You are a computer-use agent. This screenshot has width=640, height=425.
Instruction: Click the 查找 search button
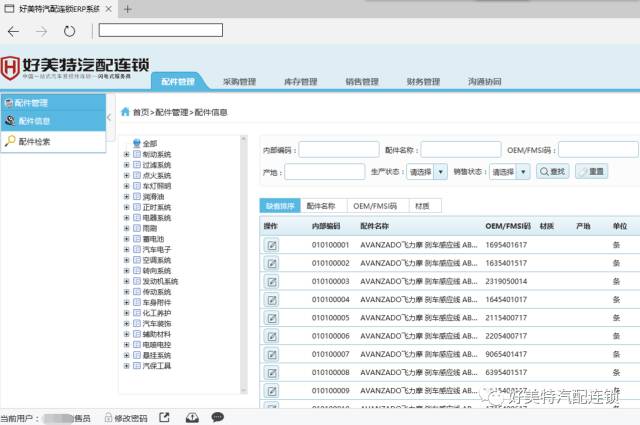click(552, 171)
